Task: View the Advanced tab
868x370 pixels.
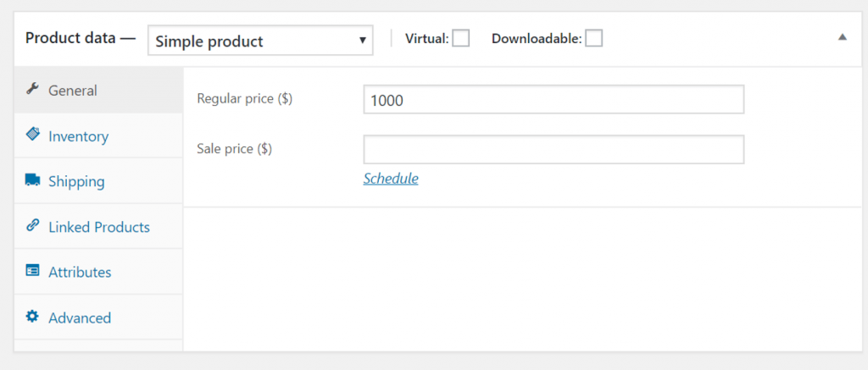Action: [80, 318]
